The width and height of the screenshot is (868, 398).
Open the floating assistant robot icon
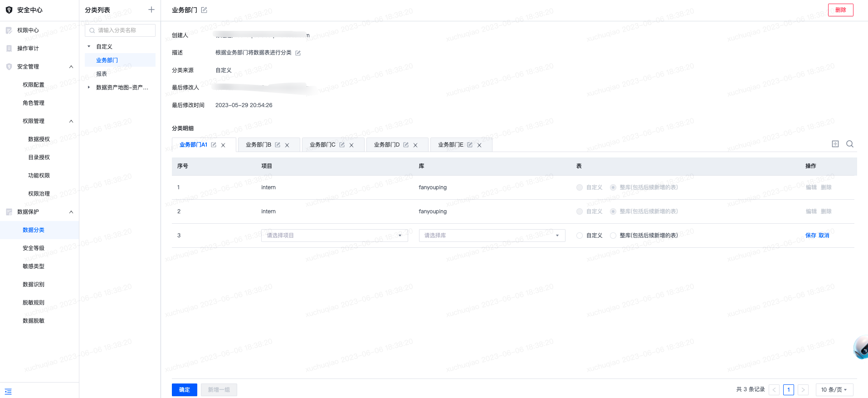[x=861, y=348]
